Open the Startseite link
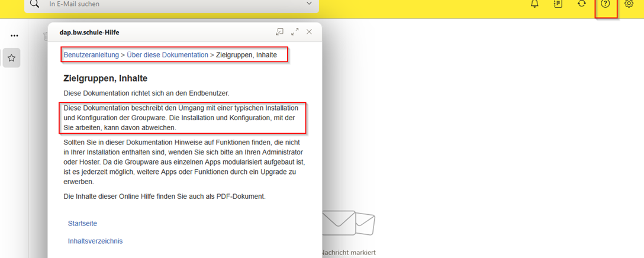Screen dimensions: 644x258 82,224
